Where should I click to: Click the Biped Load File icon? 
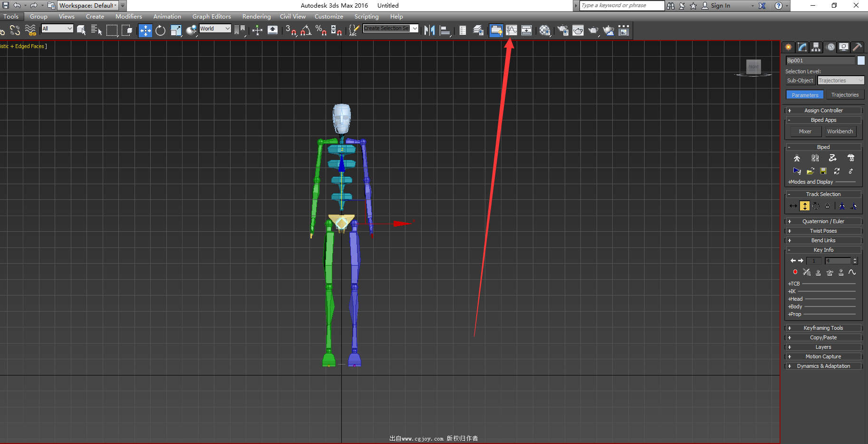coord(810,171)
